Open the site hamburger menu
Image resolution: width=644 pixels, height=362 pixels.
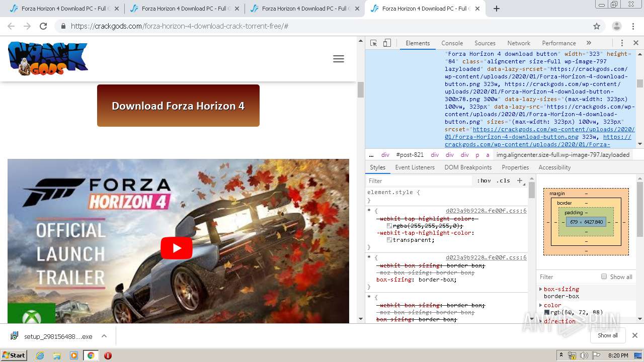tap(339, 59)
